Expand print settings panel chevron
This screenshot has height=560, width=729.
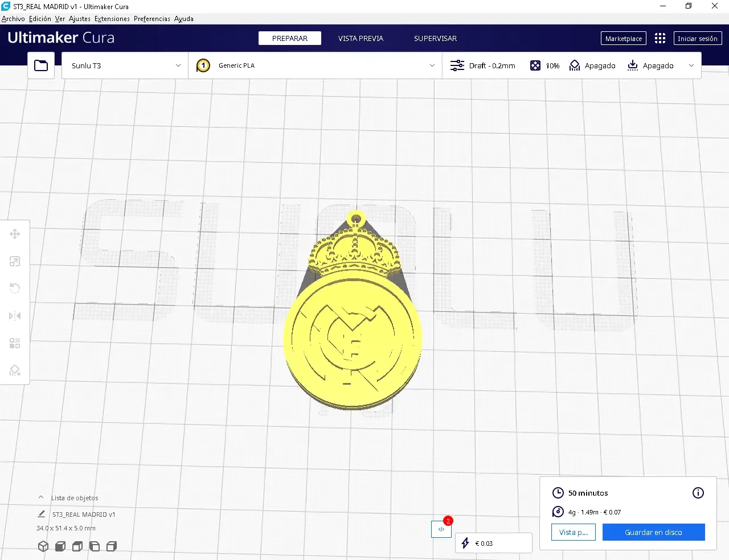(691, 65)
